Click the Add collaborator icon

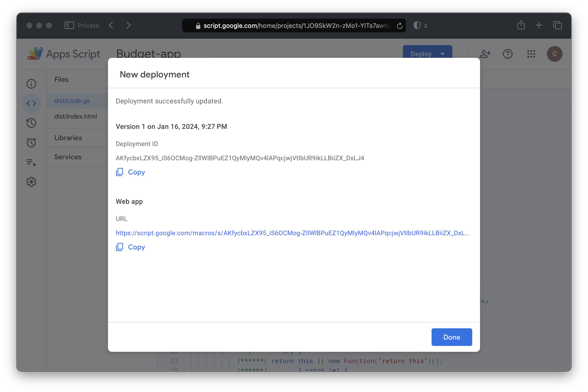click(484, 54)
